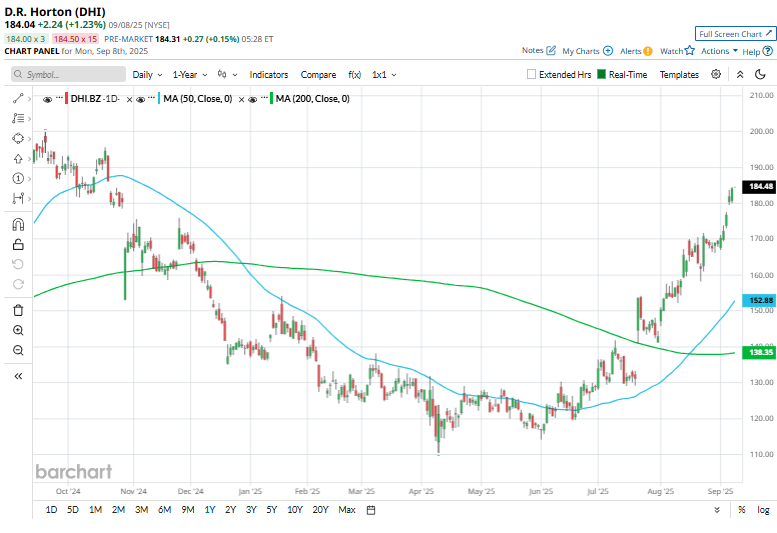
Task: Select the price range measure tool
Action: [18, 198]
